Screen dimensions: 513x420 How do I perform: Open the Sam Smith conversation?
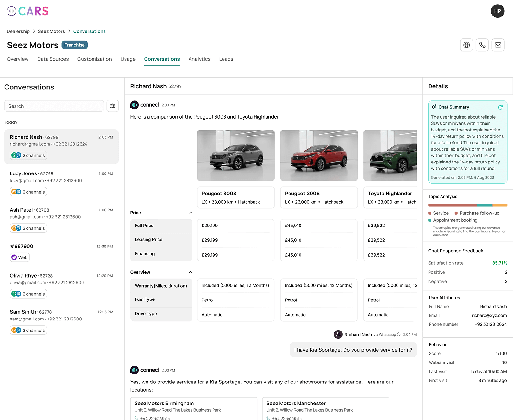tap(61, 321)
